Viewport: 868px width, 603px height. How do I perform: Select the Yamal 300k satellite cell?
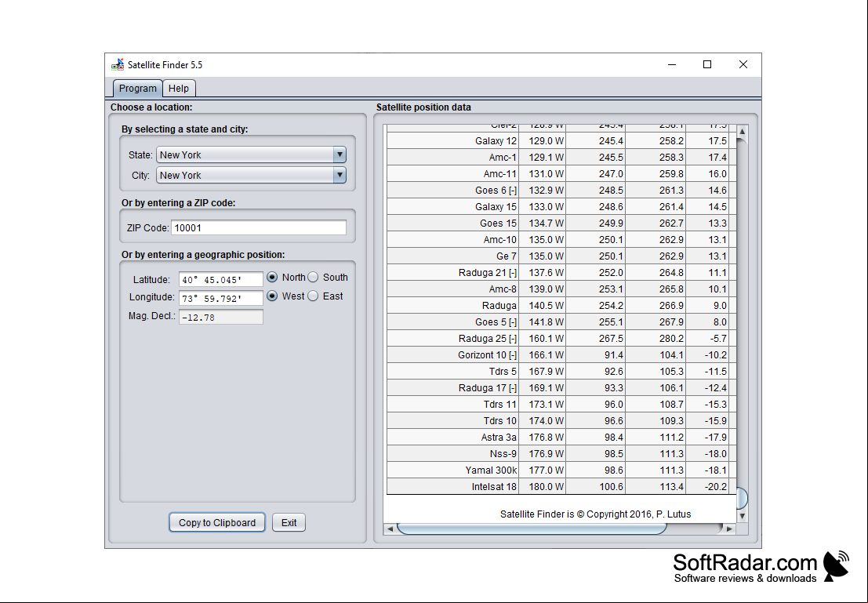tap(453, 470)
